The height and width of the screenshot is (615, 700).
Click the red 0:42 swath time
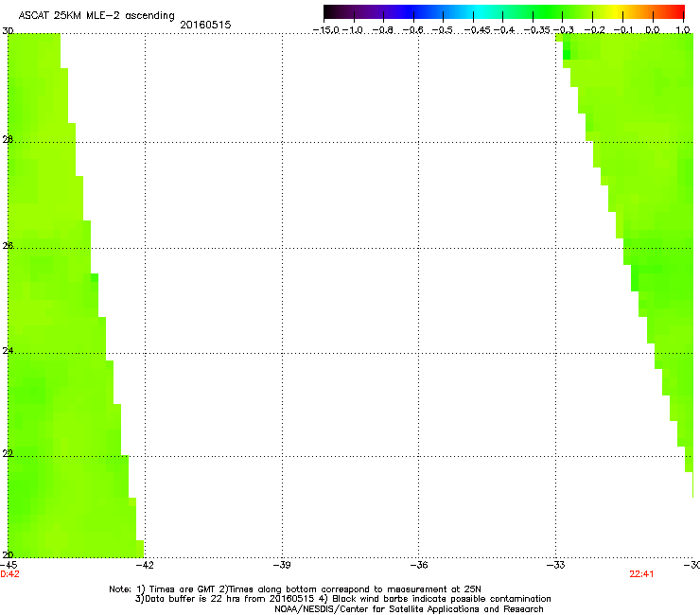pos(9,574)
